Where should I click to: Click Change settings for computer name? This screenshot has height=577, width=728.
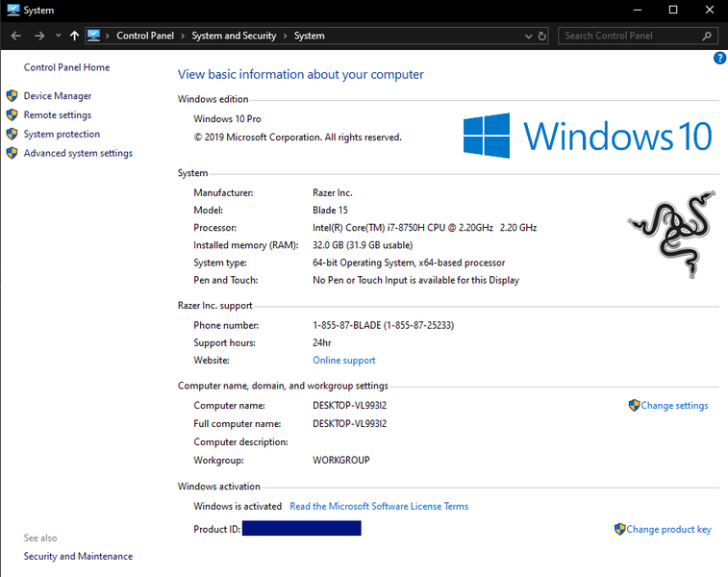(x=674, y=405)
